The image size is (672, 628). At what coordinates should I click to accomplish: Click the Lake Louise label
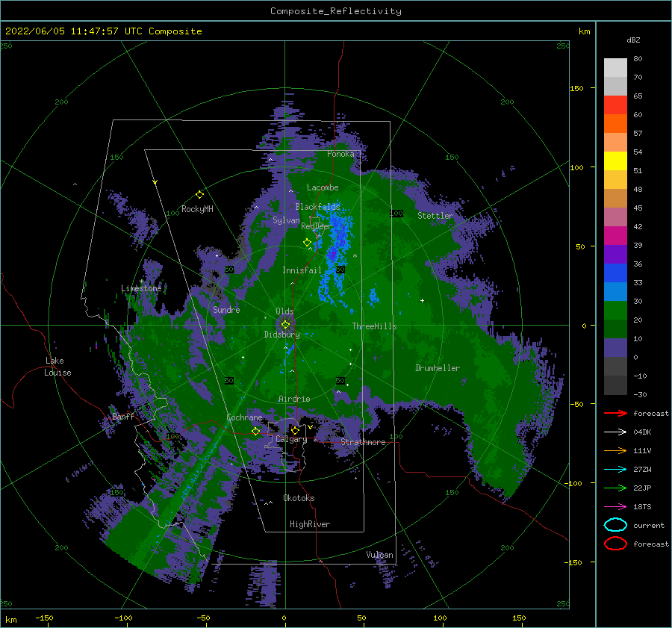[57, 367]
